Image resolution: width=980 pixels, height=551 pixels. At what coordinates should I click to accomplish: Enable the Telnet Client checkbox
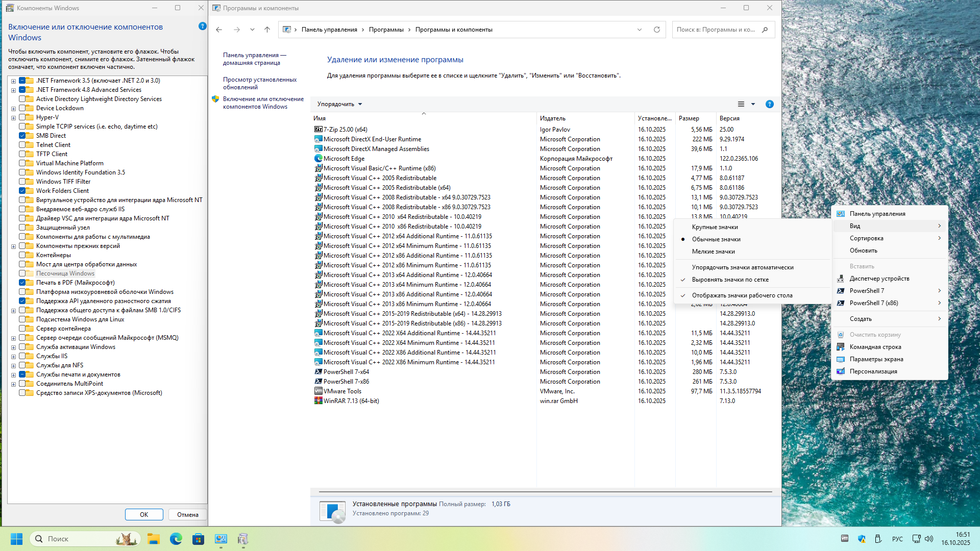(x=22, y=145)
